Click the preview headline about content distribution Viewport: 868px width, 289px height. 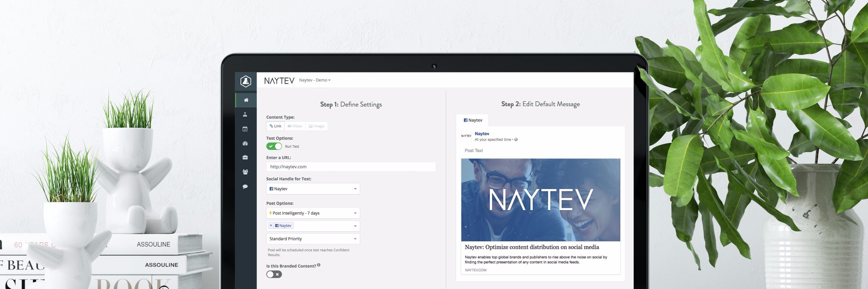[532, 247]
